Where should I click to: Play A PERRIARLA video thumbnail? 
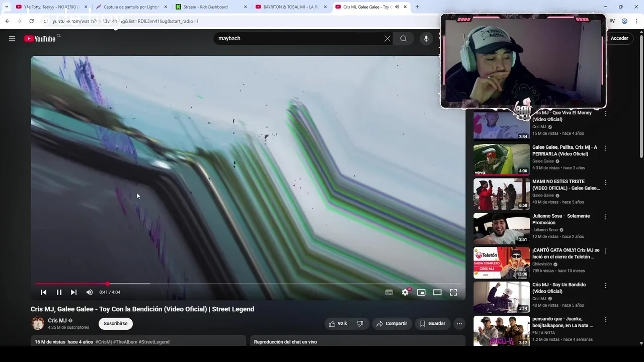(501, 159)
